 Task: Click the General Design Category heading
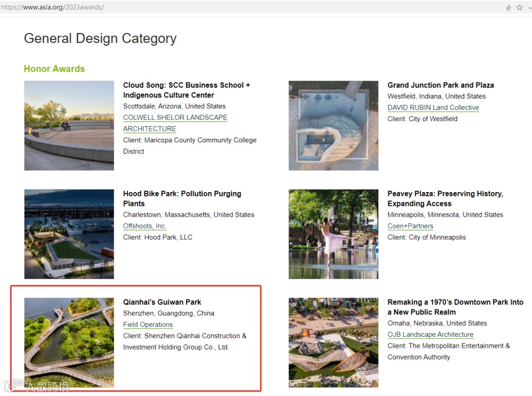pos(100,39)
